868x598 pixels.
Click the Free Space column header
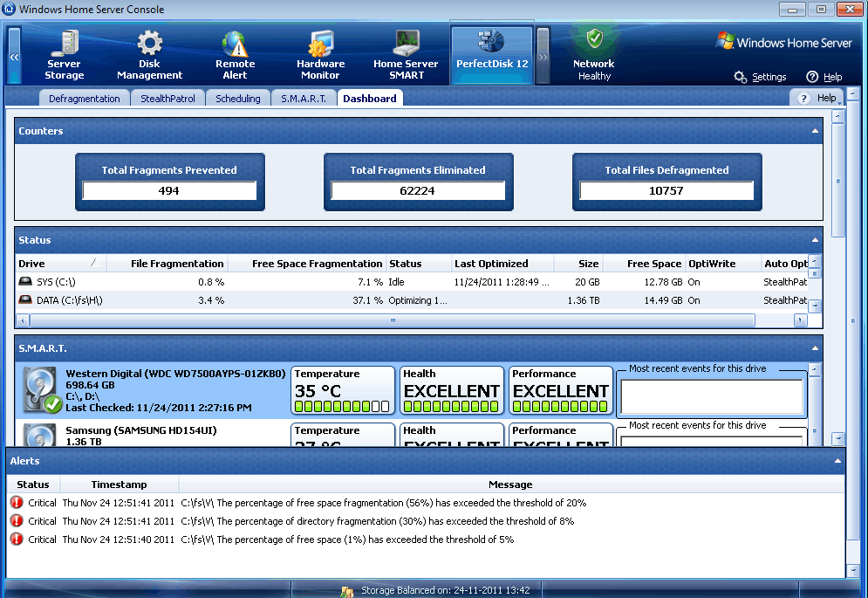(644, 264)
